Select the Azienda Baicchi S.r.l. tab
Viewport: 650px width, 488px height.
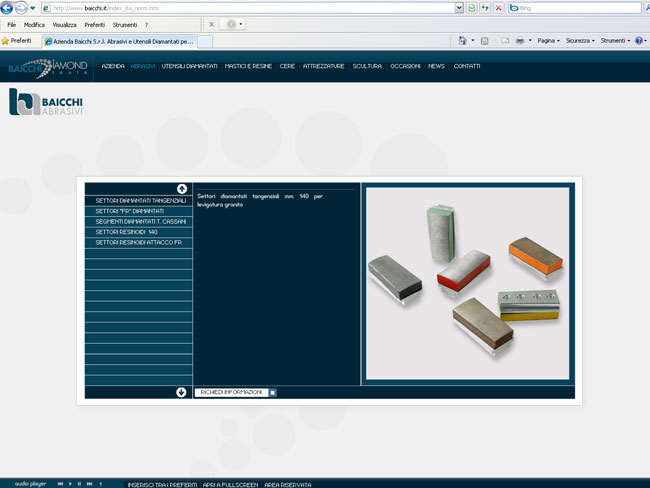pyautogui.click(x=119, y=41)
